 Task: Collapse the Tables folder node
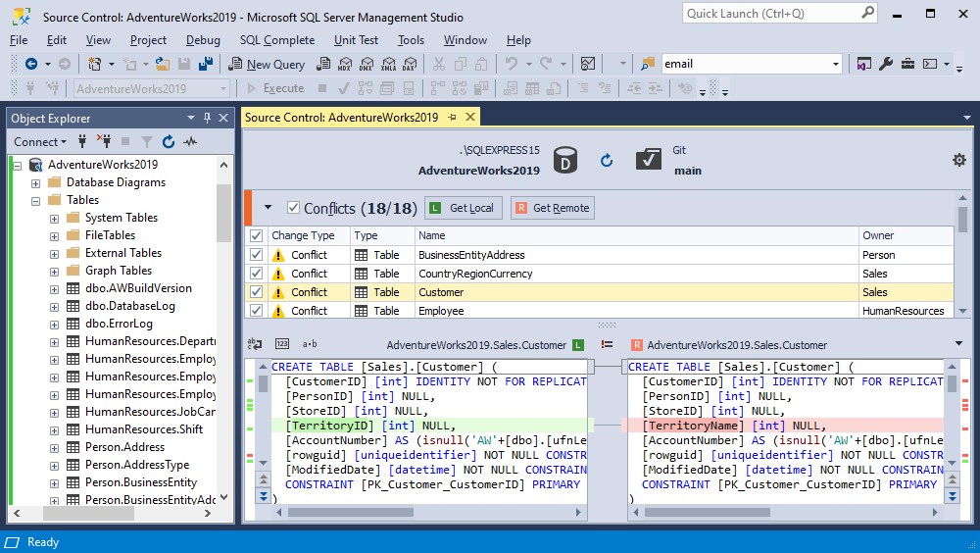35,201
